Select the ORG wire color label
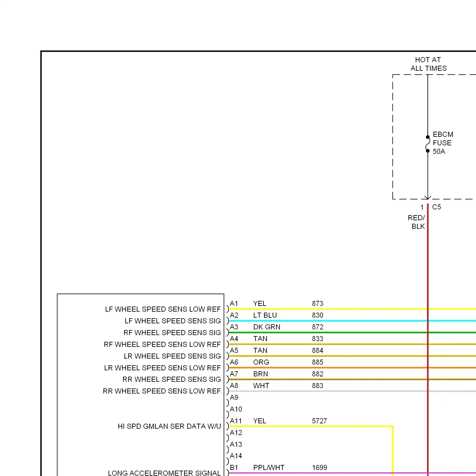Screen dimensions: 476x476 pos(261,362)
